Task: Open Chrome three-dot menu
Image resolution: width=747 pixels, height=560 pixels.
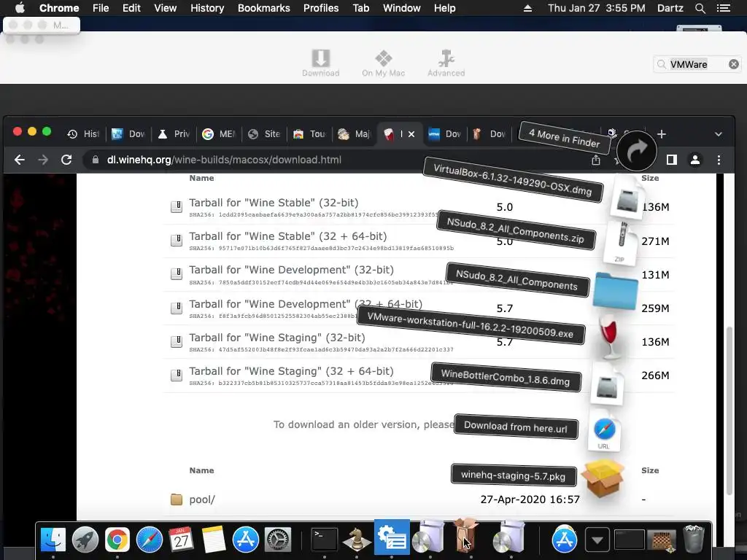Action: (x=719, y=160)
